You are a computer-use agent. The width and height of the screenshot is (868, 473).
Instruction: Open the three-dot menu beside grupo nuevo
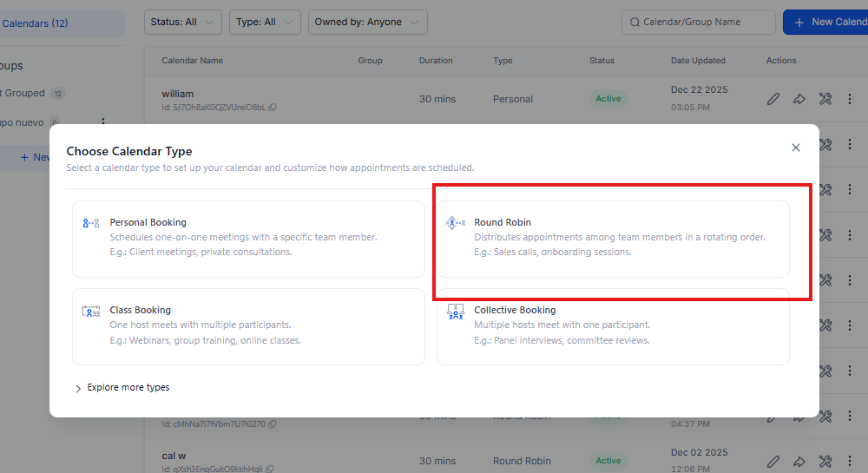[x=103, y=123]
